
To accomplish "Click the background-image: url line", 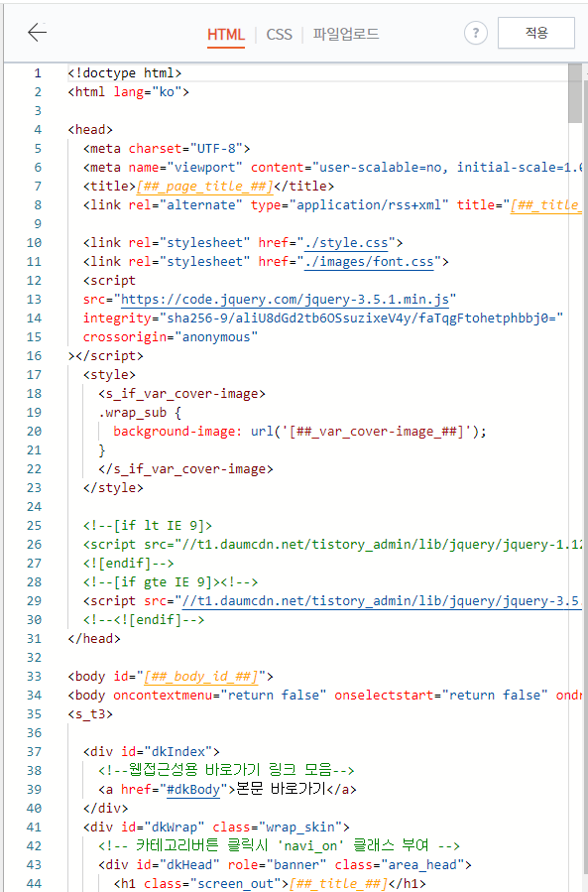I will (299, 432).
